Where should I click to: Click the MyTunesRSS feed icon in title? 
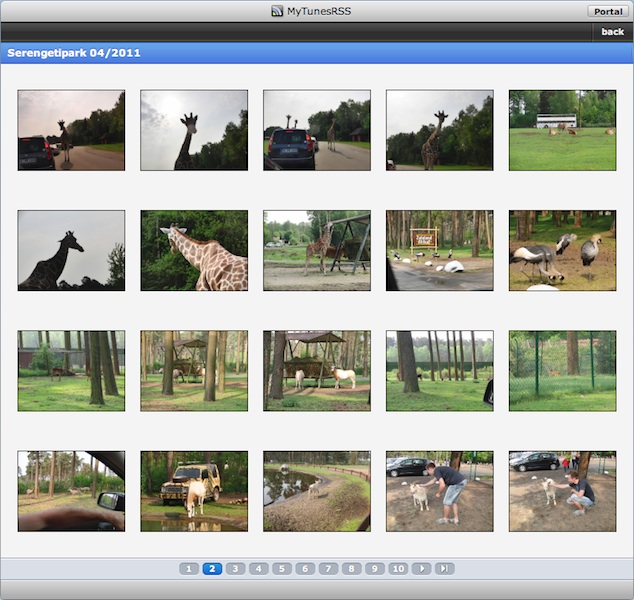[277, 11]
